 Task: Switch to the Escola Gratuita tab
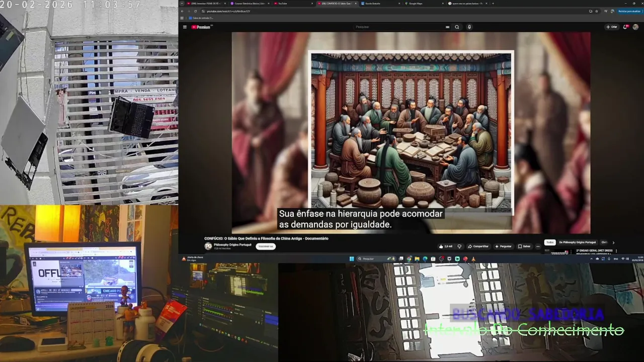click(x=379, y=4)
